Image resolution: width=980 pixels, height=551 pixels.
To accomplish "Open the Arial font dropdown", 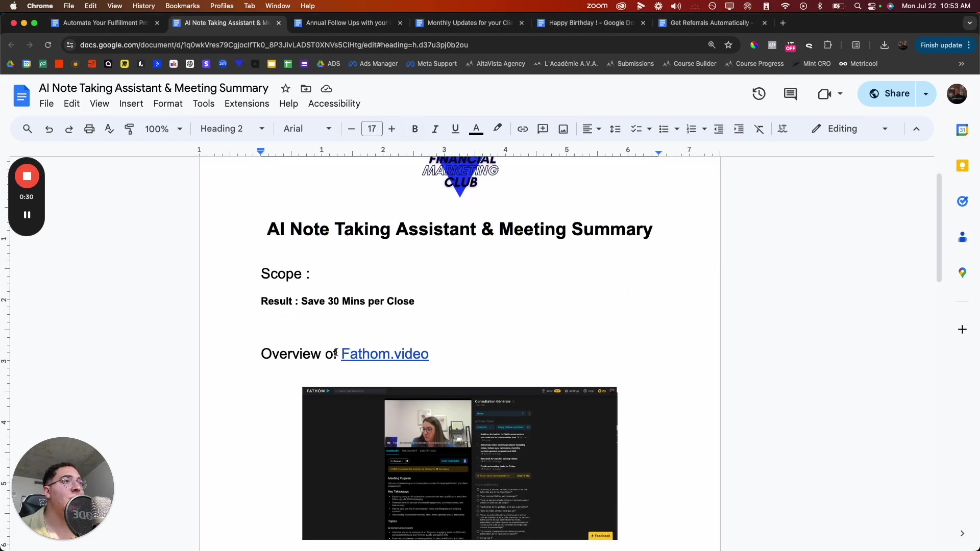I will click(x=307, y=129).
